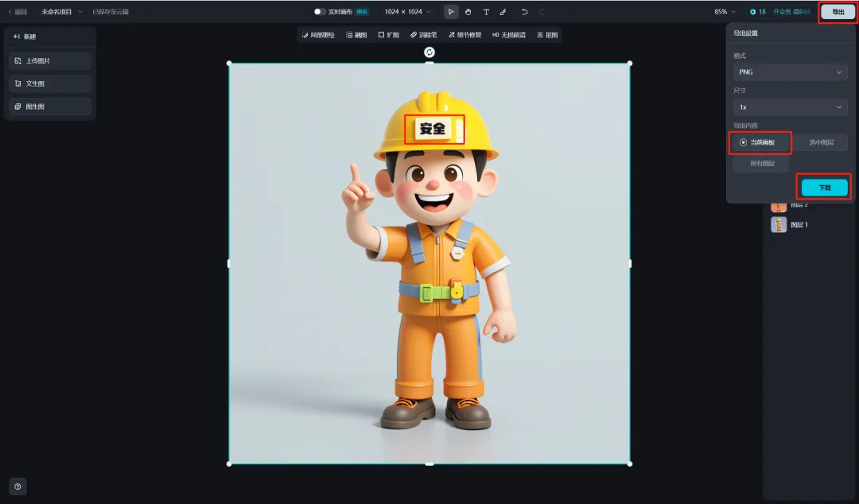Click the 导出 export button

coord(838,12)
